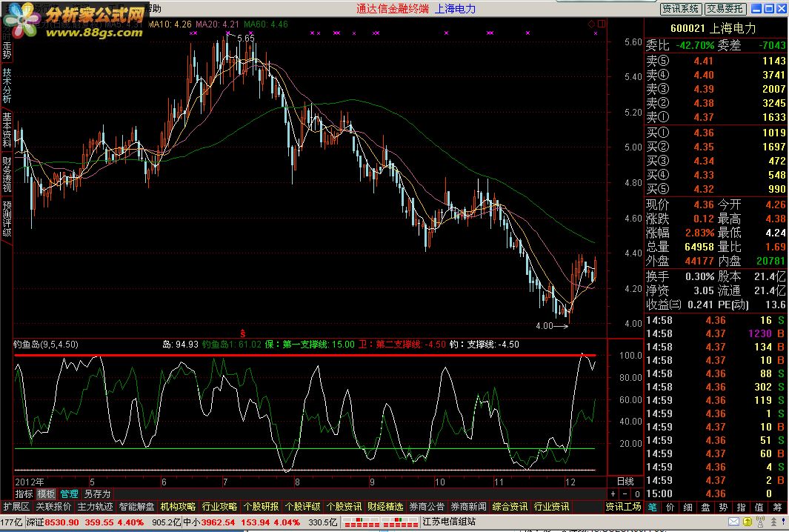Screen dimensions: 789x532
Task: Select the 笔 tick view tab
Action: click(653, 508)
